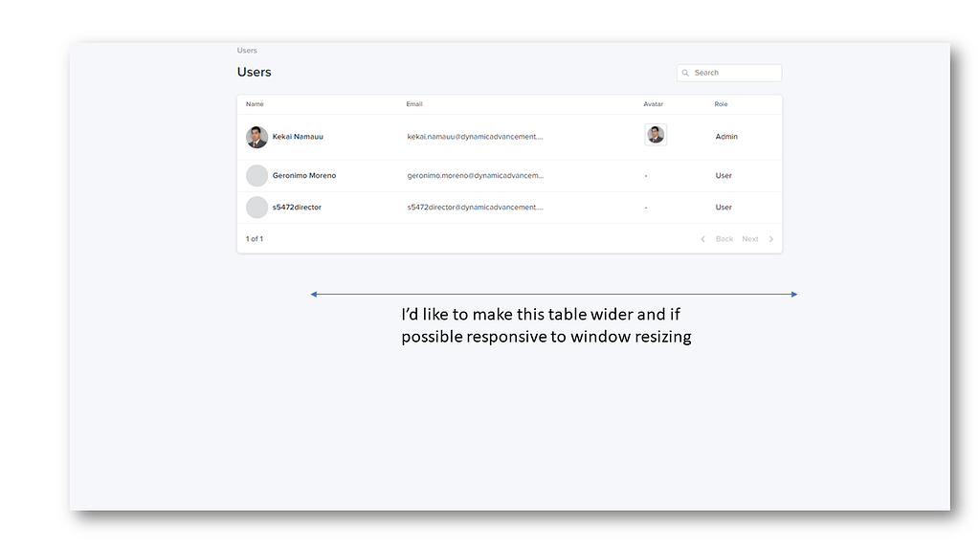The width and height of the screenshot is (980, 551).
Task: Click the right chevron next to Next
Action: [771, 238]
